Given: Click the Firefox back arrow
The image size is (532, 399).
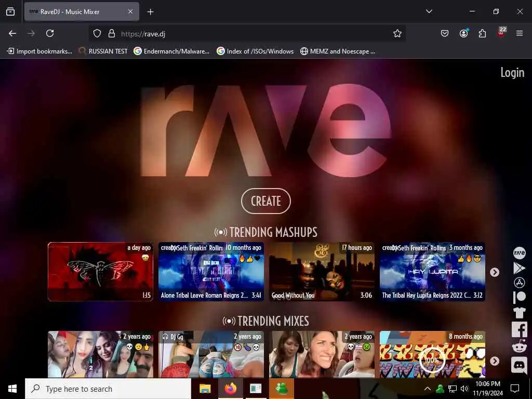Looking at the screenshot, I should coord(12,33).
